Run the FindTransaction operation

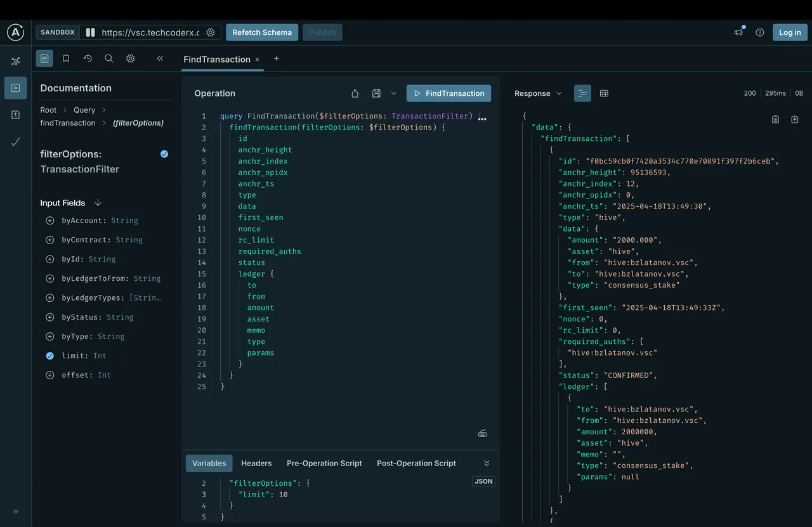click(449, 93)
